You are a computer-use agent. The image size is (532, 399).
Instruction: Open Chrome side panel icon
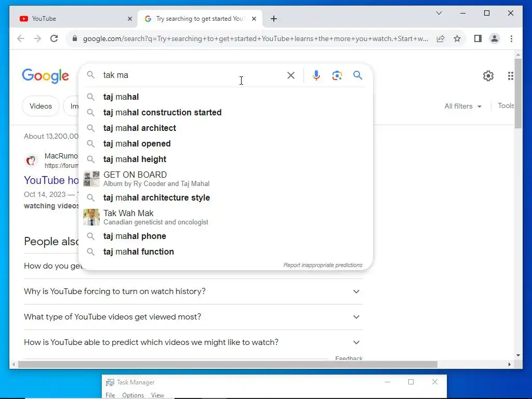coord(478,38)
